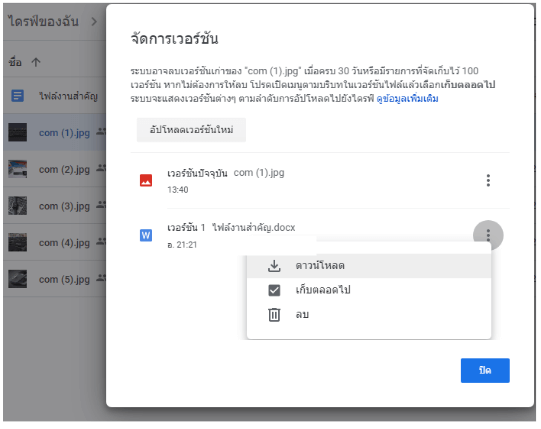The width and height of the screenshot is (541, 429).
Task: Click the shared people icon beside com (2).jpg
Action: click(101, 168)
